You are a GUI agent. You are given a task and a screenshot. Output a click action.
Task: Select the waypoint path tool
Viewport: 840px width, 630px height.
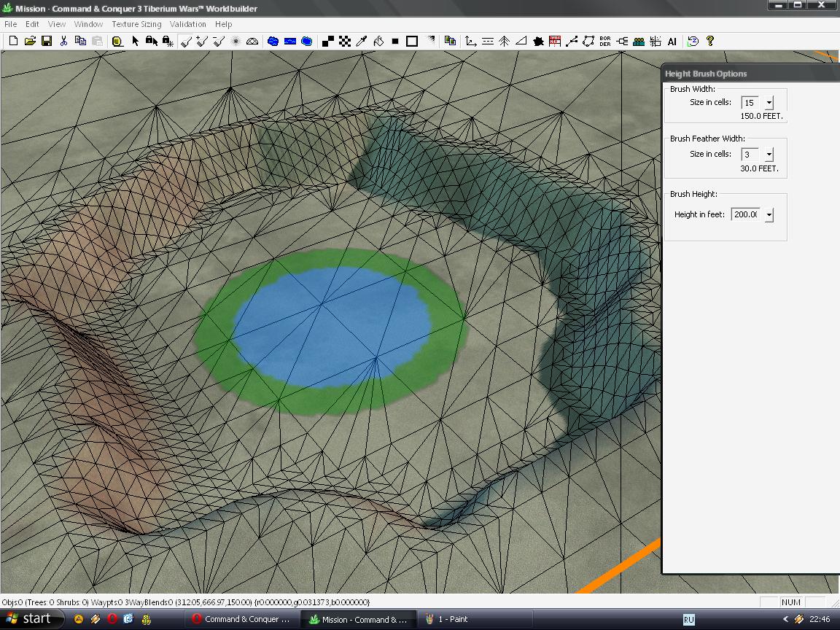point(572,42)
